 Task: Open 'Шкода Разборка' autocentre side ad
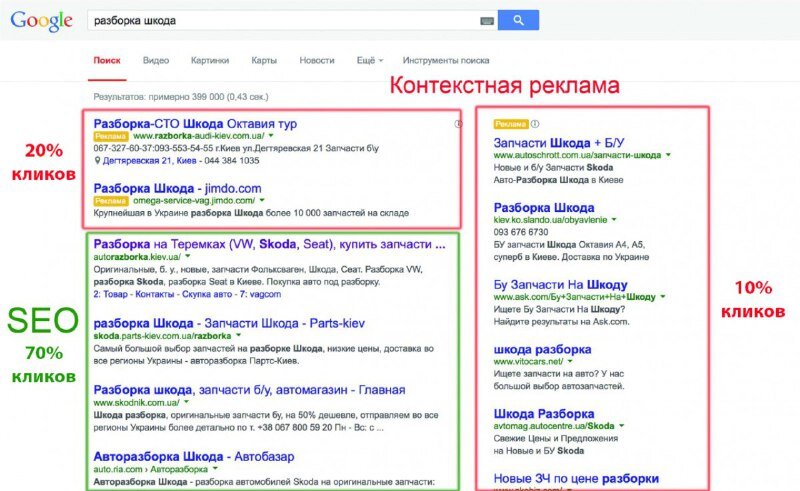tap(544, 414)
